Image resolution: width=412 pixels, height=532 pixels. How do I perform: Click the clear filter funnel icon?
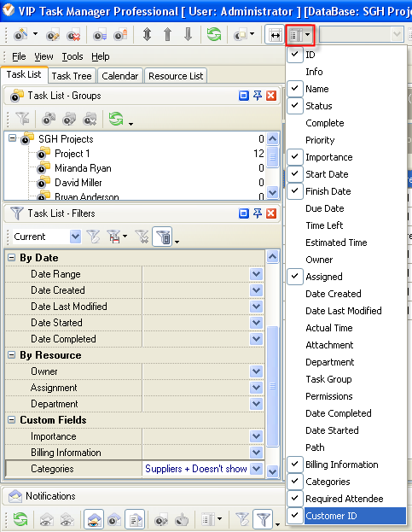click(142, 237)
